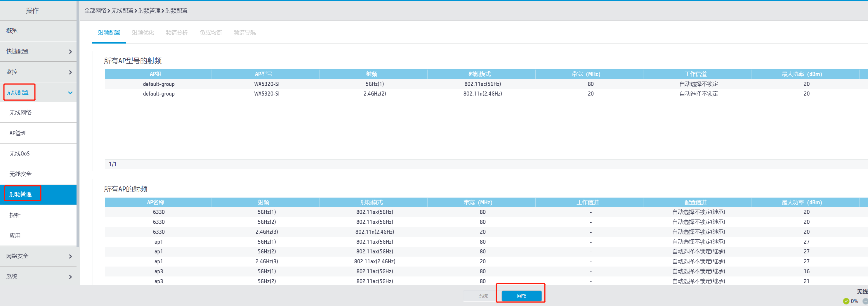Click 无线配置 in the breadcrumb path
The image size is (868, 306).
tap(122, 11)
